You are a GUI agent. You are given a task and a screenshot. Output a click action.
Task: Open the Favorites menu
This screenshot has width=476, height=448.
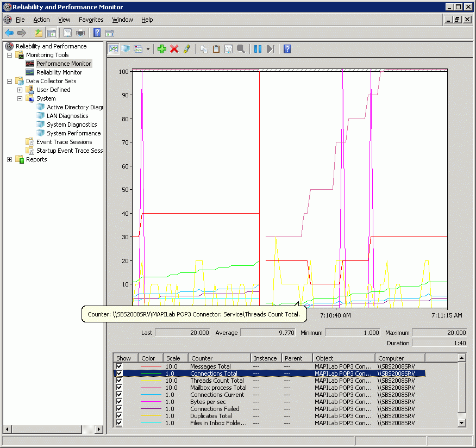point(91,20)
